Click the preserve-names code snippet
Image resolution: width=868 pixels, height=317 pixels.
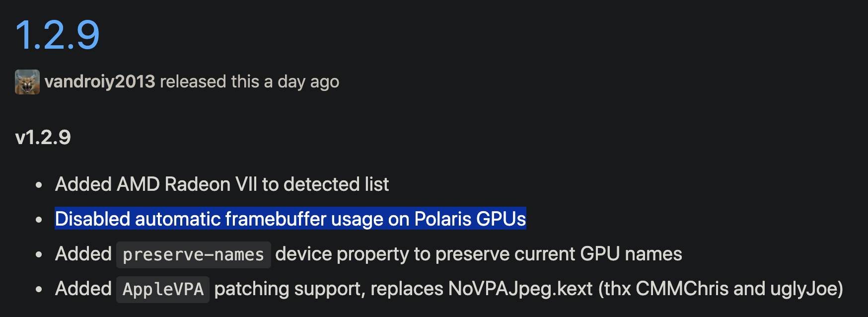coord(193,255)
